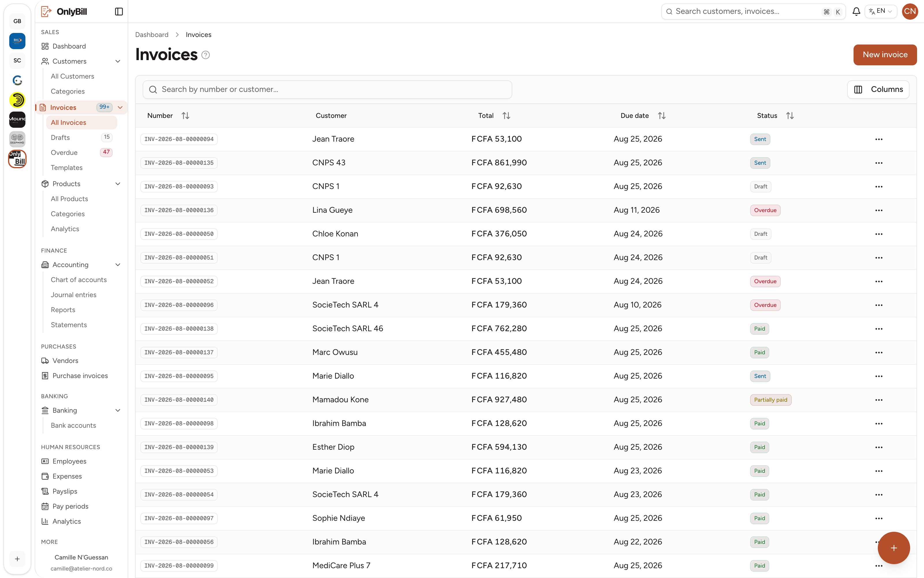
Task: Add a new workspace with plus icon
Action: (x=17, y=559)
